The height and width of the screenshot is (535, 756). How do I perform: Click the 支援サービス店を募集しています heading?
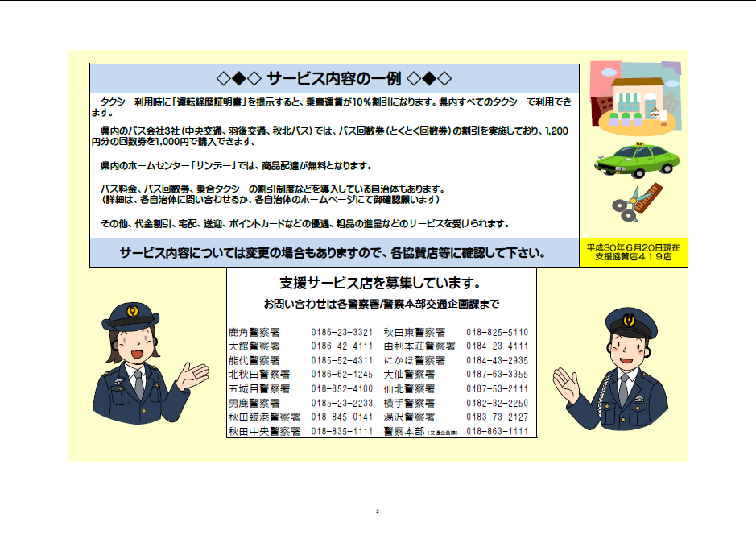tap(381, 284)
